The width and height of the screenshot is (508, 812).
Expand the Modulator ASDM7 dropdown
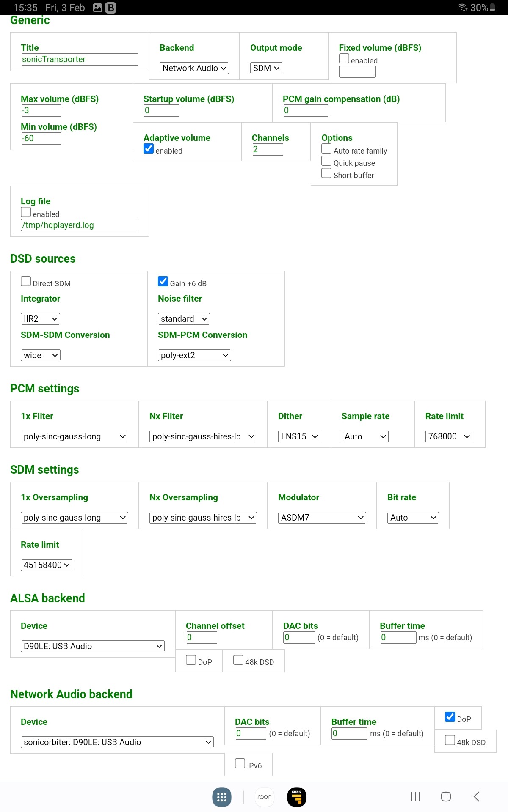tap(322, 518)
